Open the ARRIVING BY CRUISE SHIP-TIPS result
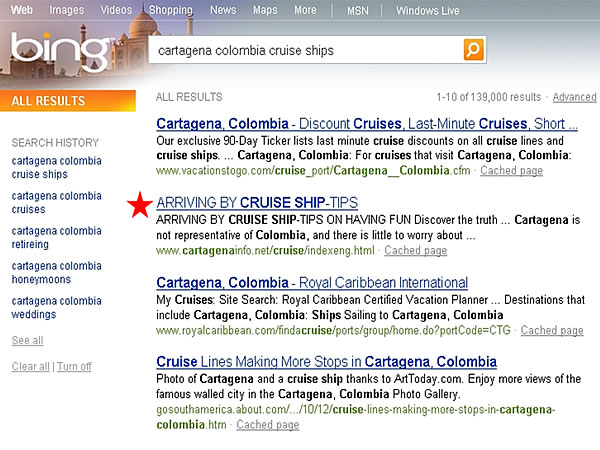The image size is (600, 450). point(257,202)
